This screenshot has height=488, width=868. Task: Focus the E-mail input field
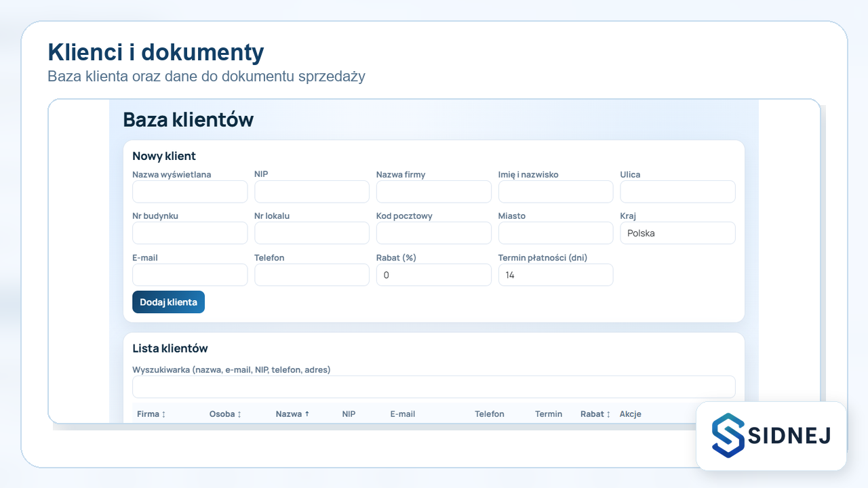[x=190, y=275]
